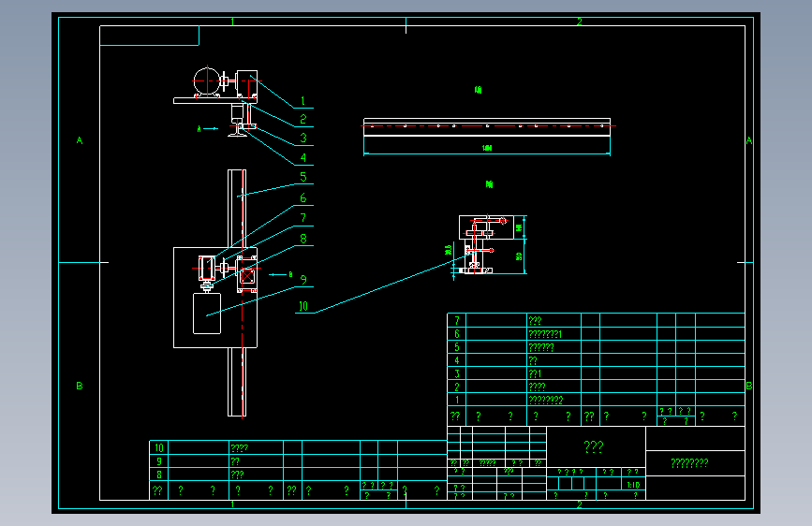Select balloon callout number 1

(x=303, y=101)
